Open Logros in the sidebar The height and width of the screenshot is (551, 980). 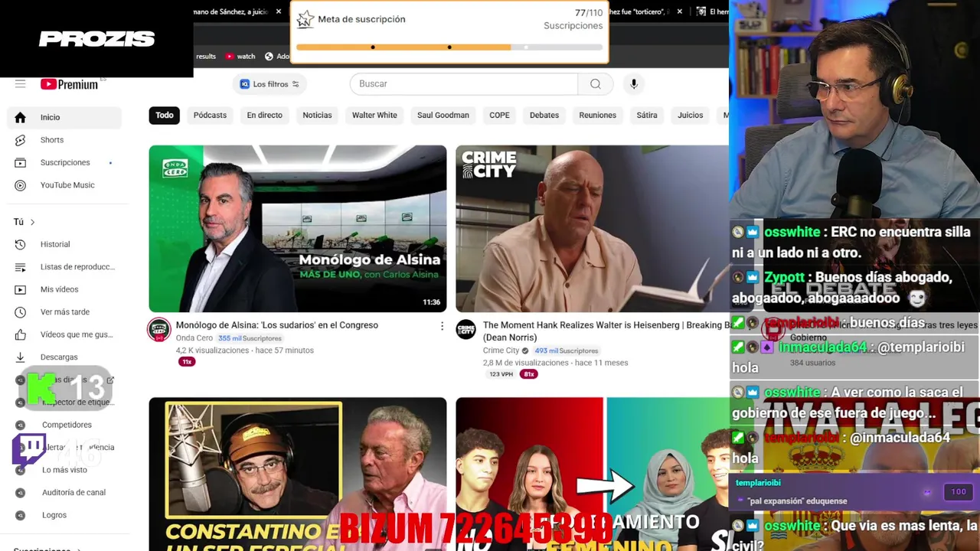tap(64, 515)
